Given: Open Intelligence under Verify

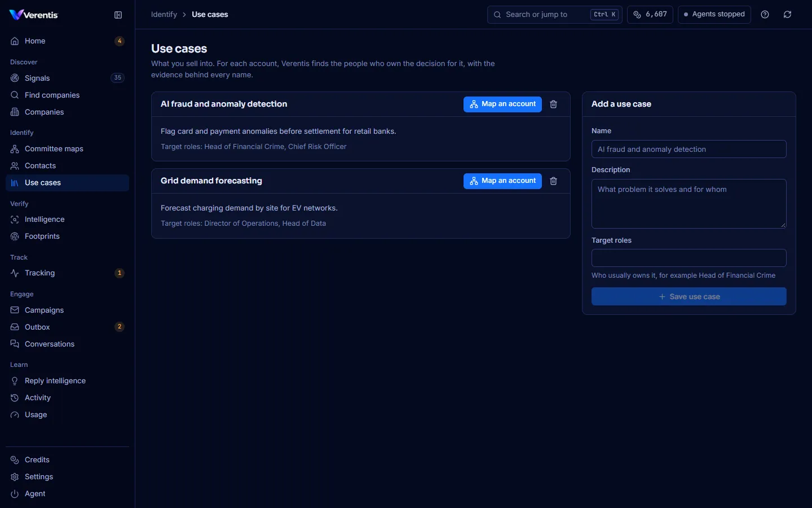Looking at the screenshot, I should coord(67,220).
